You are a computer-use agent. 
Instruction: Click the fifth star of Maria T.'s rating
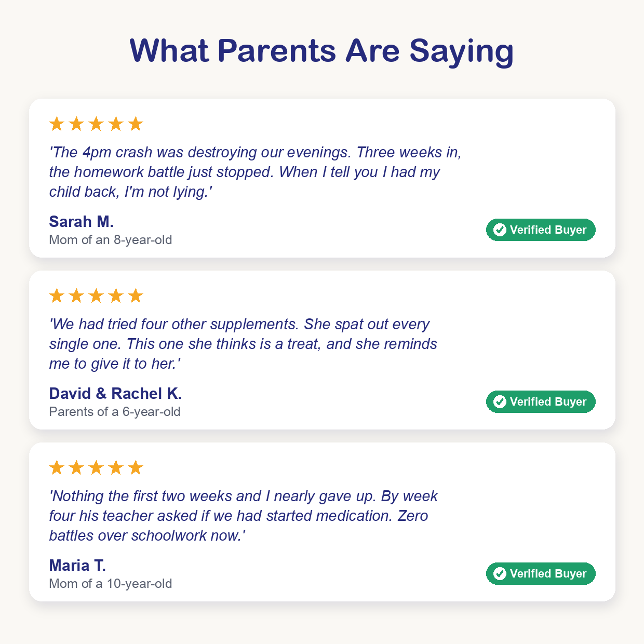click(136, 467)
